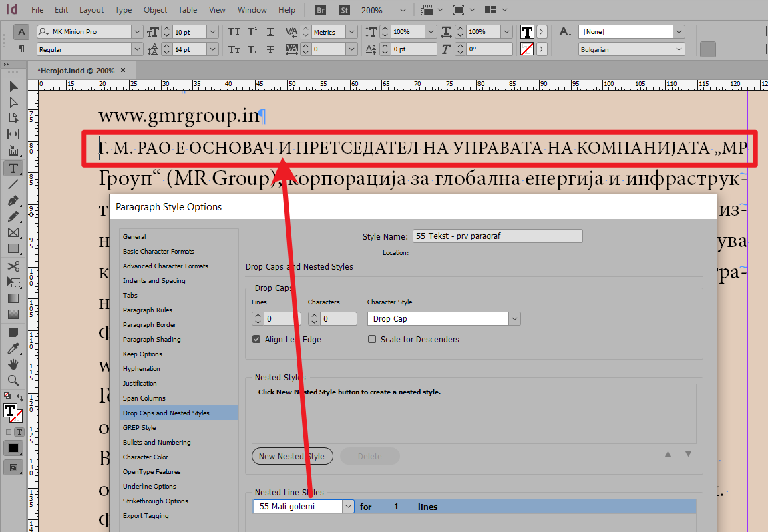768x532 pixels.
Task: Select the Type tool in the toolbox
Action: point(13,168)
